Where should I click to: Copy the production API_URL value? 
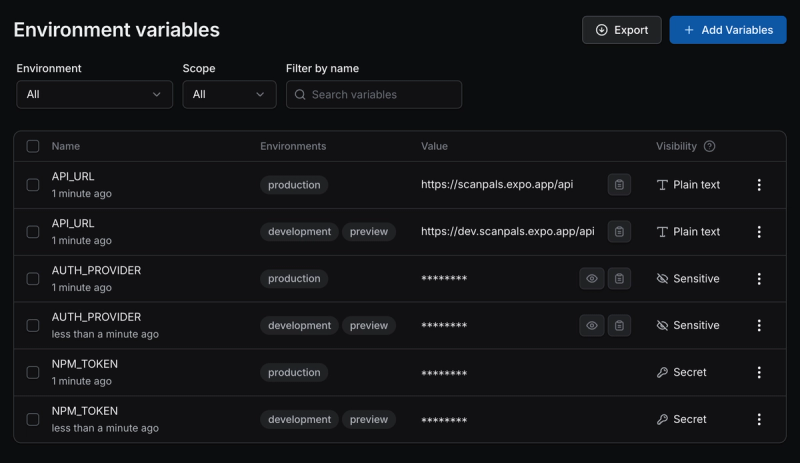tap(619, 185)
